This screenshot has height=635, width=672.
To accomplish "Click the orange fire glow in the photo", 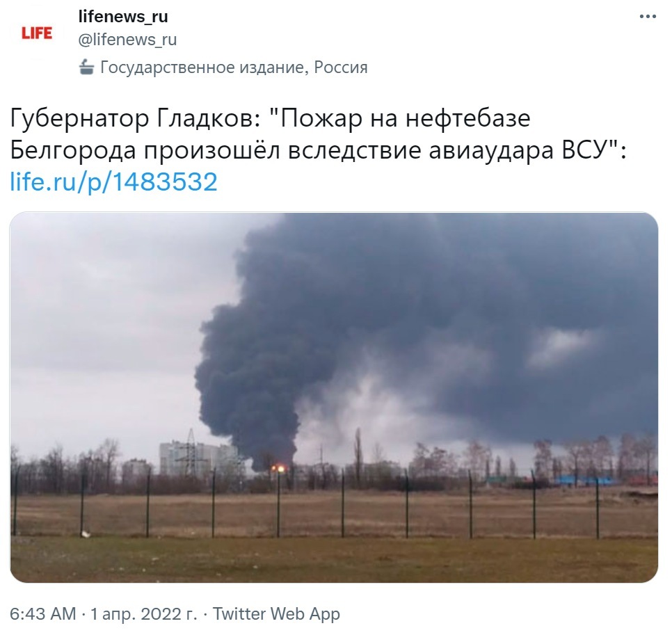I will (x=279, y=468).
